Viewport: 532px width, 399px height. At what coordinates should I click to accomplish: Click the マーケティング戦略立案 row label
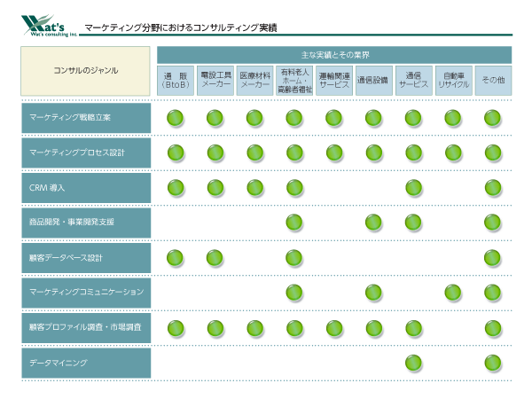86,118
